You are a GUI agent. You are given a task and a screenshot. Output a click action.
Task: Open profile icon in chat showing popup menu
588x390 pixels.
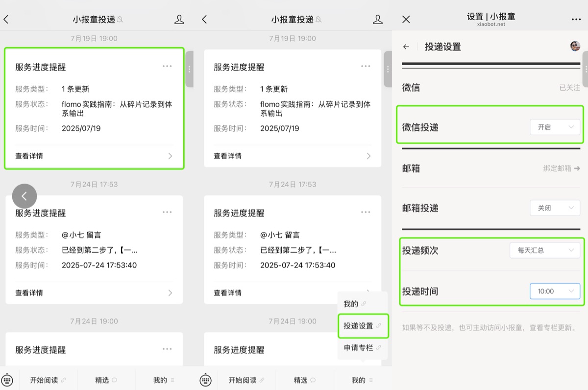pyautogui.click(x=377, y=20)
